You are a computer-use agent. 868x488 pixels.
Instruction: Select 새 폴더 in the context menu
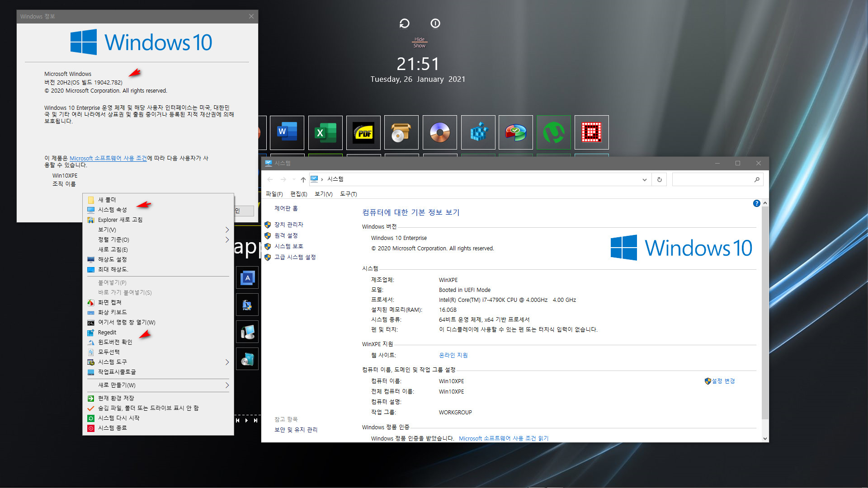158,200
